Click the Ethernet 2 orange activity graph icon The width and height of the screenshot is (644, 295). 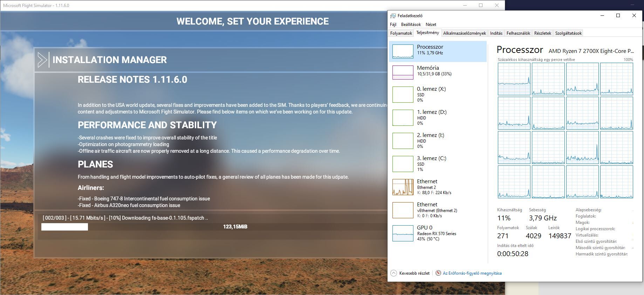403,187
